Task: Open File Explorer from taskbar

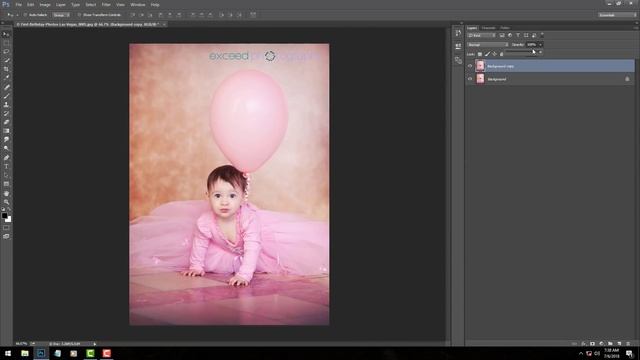Action: [x=25, y=353]
